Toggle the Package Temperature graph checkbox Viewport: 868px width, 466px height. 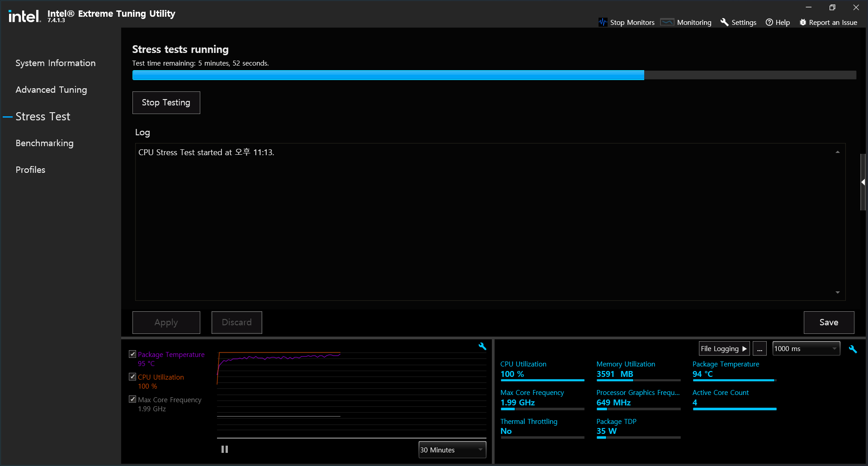click(x=132, y=354)
